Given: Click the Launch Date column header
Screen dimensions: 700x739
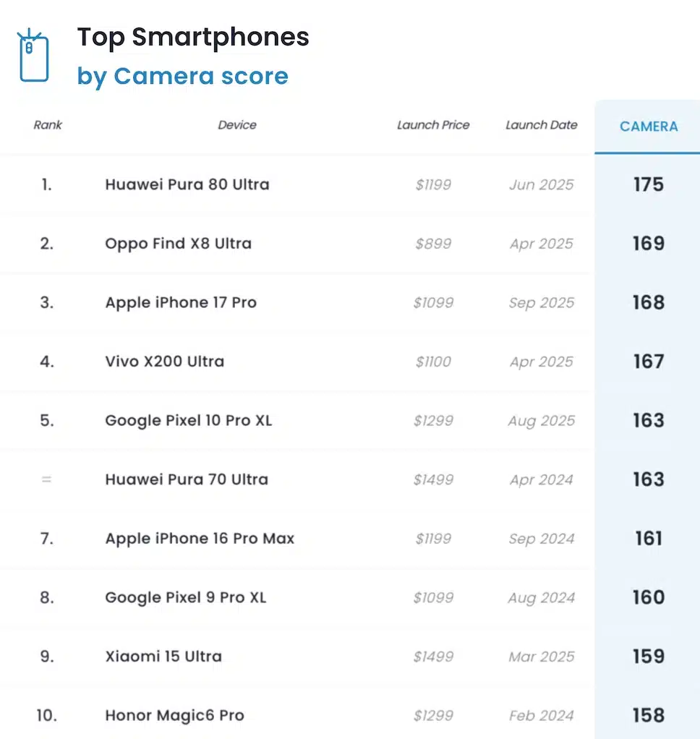Looking at the screenshot, I should pyautogui.click(x=541, y=125).
